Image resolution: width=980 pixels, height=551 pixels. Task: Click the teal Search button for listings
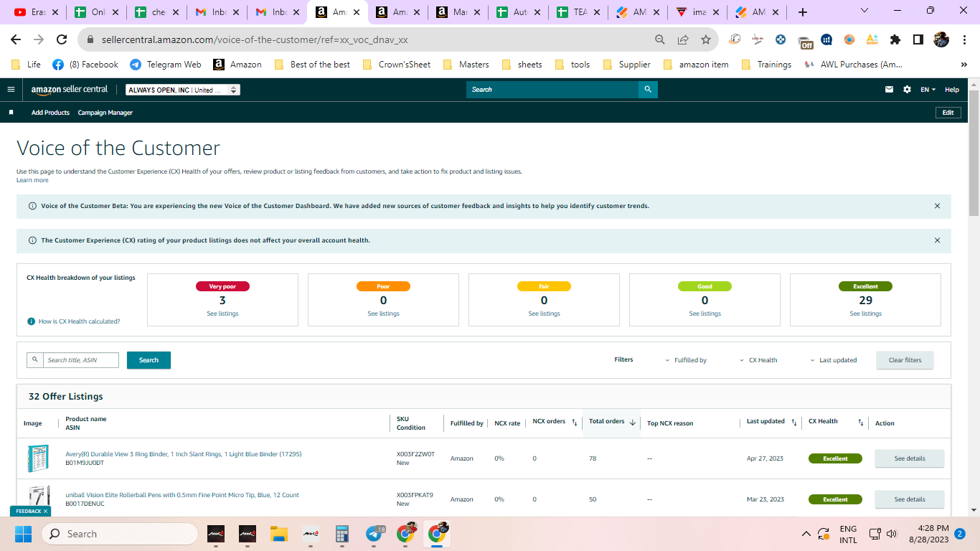149,360
